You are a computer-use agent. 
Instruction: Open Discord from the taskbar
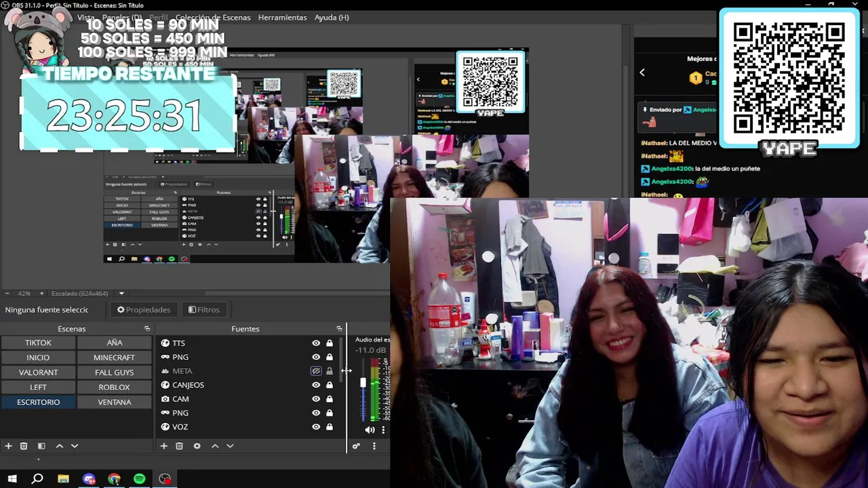tap(89, 479)
